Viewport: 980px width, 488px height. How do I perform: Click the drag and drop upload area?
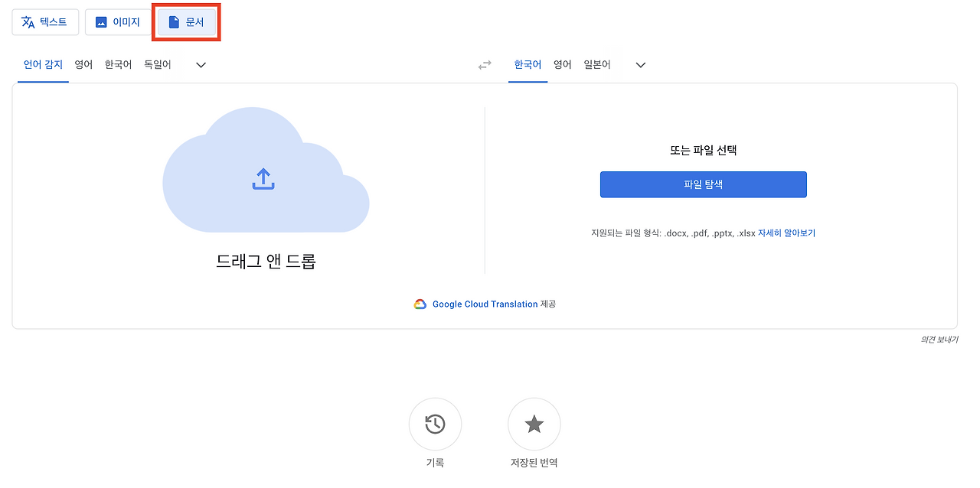(264, 207)
